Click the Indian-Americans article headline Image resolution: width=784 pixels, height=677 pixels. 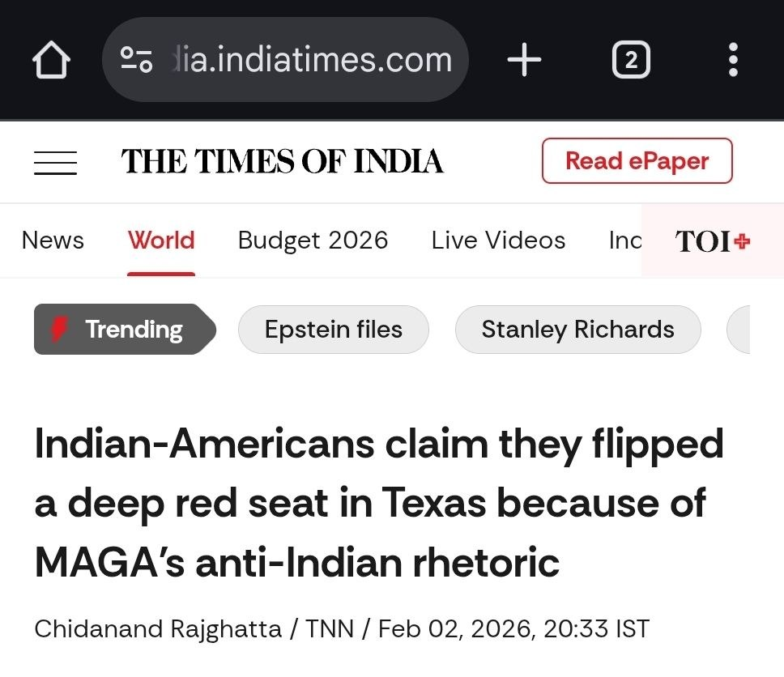[x=378, y=502]
